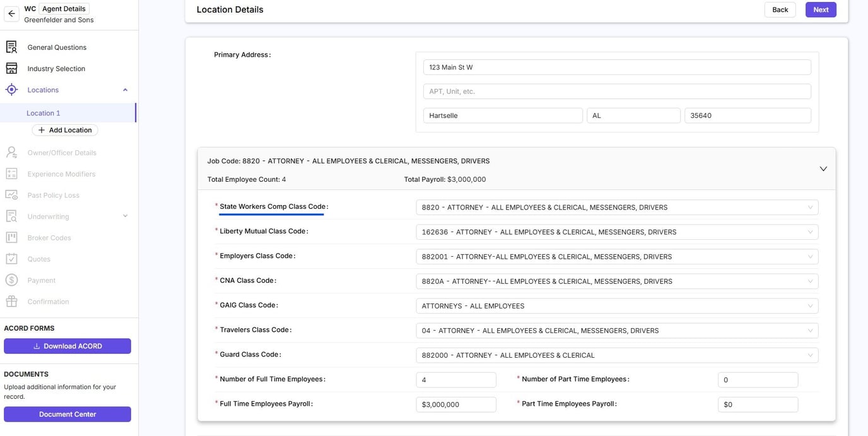This screenshot has height=436, width=868.
Task: Go to Broker Codes section
Action: pyautogui.click(x=49, y=238)
